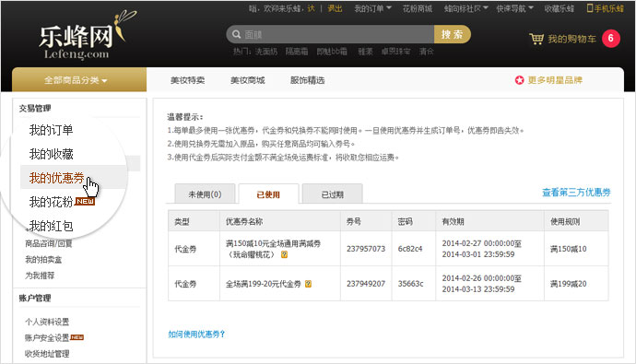Select 我的优惠券 in sidebar
Viewport: 636px width, 364px height.
point(57,178)
